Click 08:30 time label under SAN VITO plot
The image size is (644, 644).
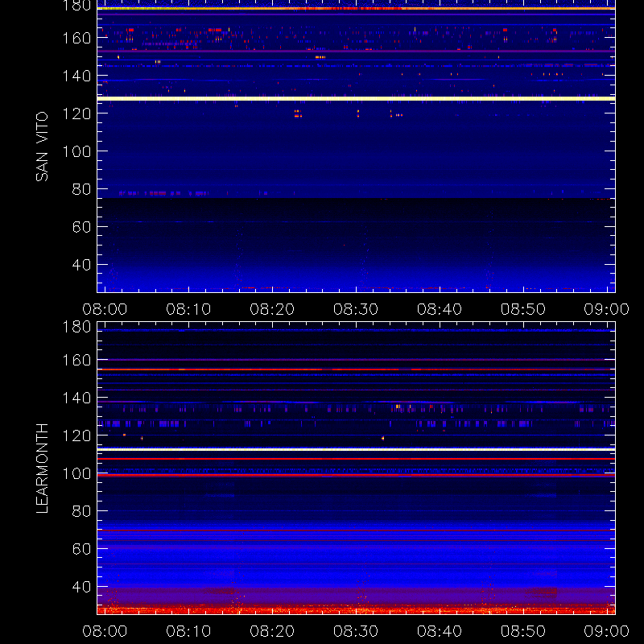356,309
